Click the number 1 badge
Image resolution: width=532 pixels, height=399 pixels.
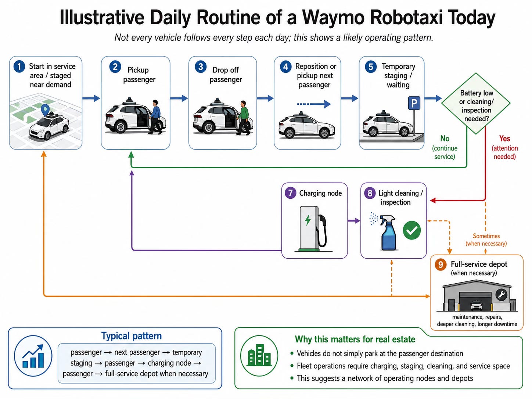point(19,67)
